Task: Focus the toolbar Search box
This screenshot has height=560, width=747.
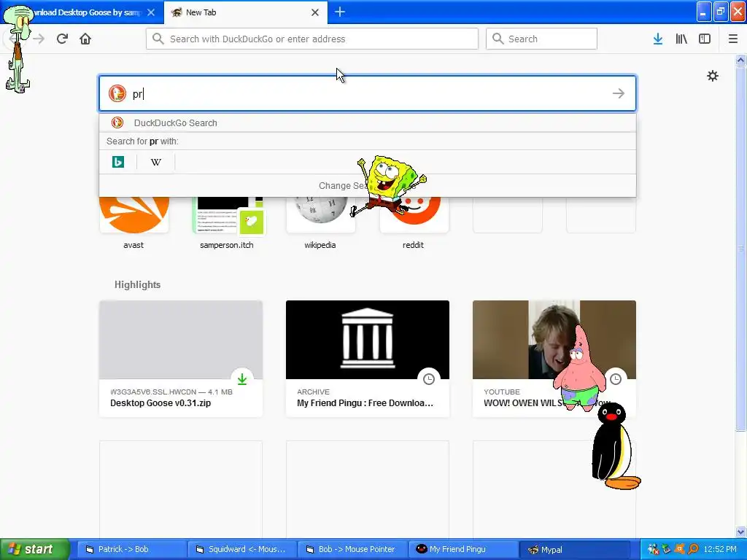Action: 541,39
